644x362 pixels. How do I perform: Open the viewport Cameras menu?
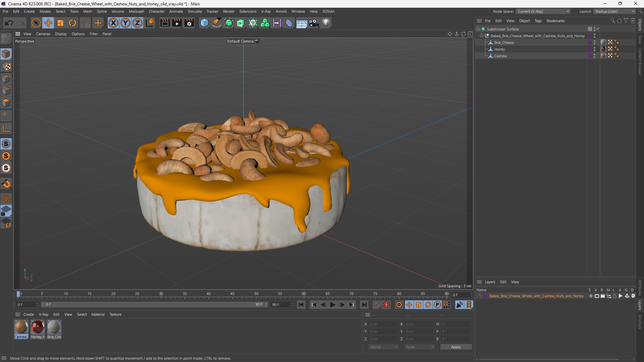(43, 34)
